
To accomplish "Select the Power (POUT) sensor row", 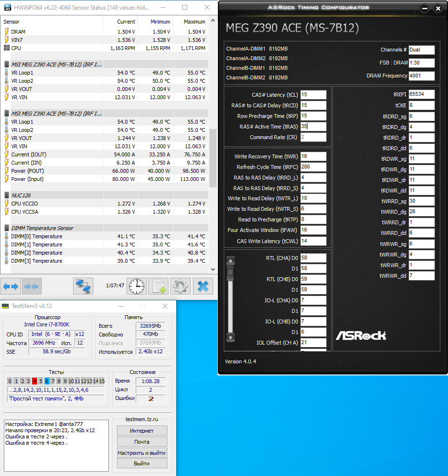I will click(x=105, y=171).
